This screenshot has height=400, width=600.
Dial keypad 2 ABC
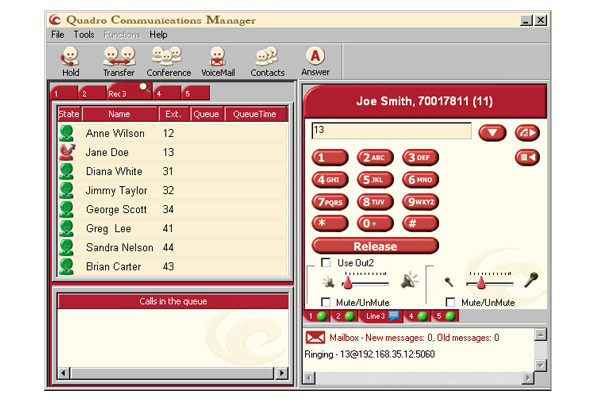(375, 157)
